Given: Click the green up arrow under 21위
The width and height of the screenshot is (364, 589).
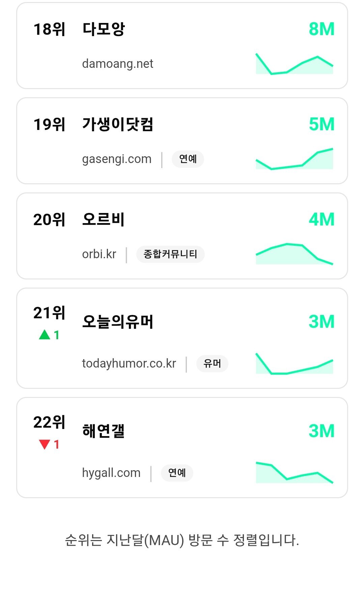Looking at the screenshot, I should pos(45,335).
